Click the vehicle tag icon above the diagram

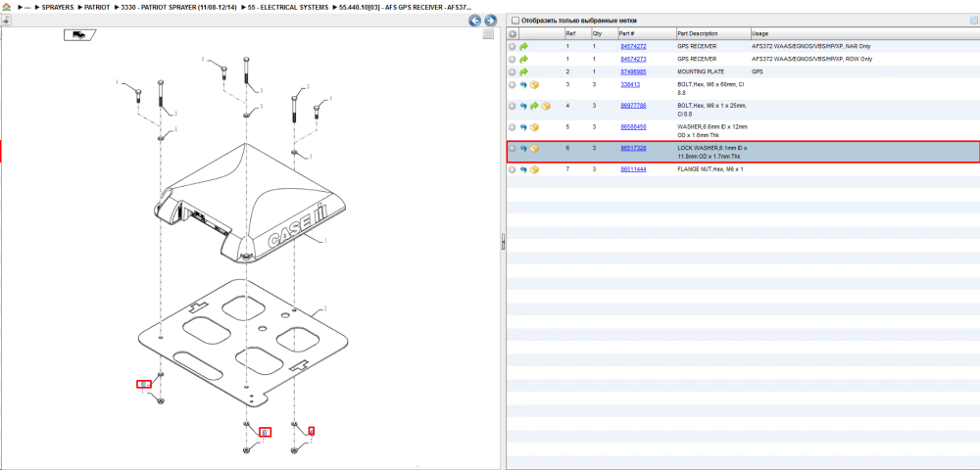[x=79, y=35]
